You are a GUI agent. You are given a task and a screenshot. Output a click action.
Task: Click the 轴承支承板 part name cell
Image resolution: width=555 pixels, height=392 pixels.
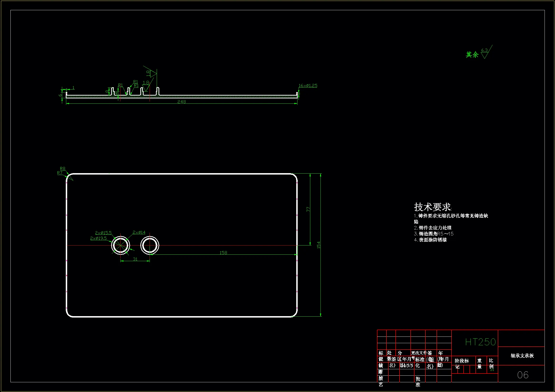tap(522, 355)
